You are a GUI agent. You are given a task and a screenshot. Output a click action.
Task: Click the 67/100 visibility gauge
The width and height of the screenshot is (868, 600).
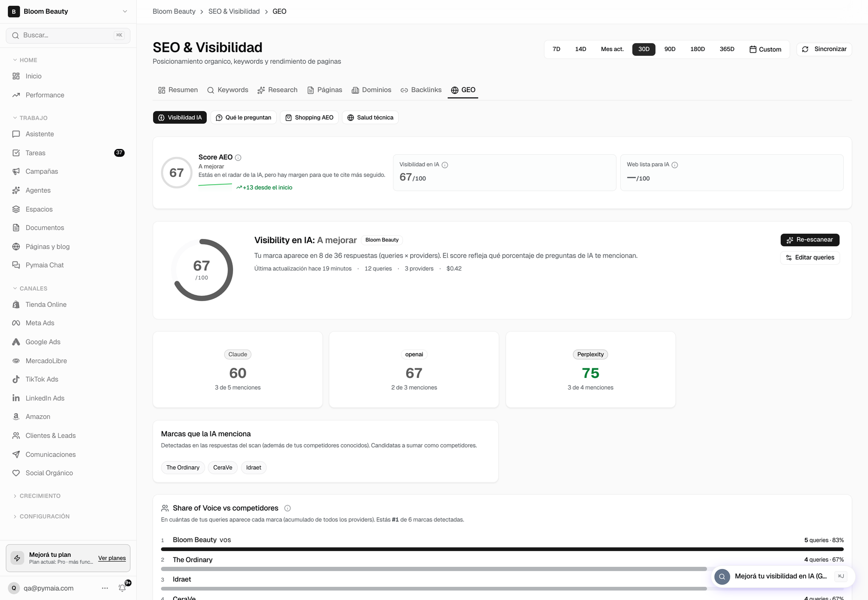[202, 270]
